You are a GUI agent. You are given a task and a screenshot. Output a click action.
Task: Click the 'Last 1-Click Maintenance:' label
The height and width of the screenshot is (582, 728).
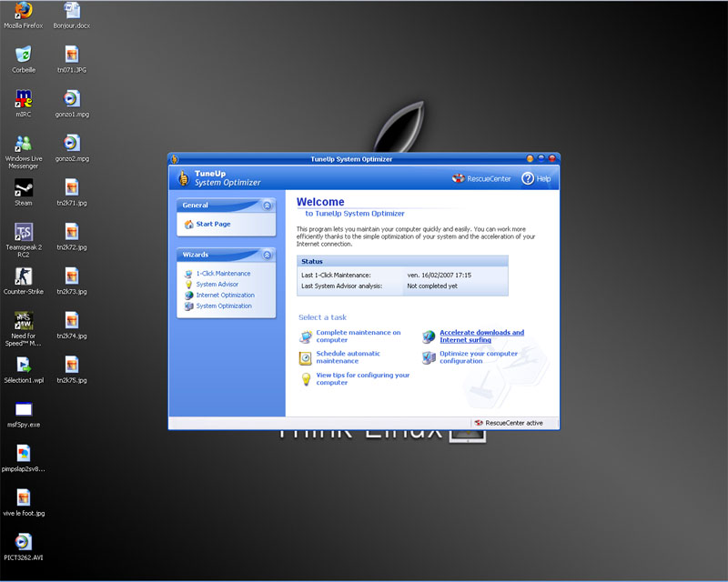336,276
